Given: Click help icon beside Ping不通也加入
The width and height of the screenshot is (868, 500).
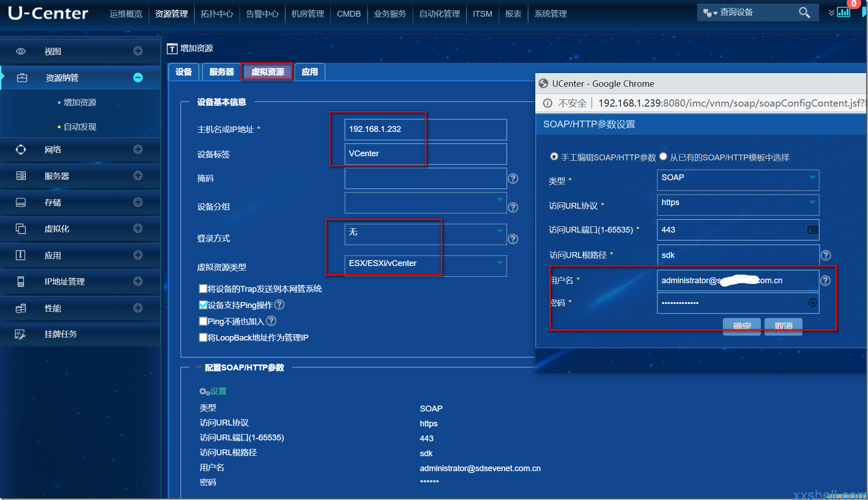Looking at the screenshot, I should (271, 321).
